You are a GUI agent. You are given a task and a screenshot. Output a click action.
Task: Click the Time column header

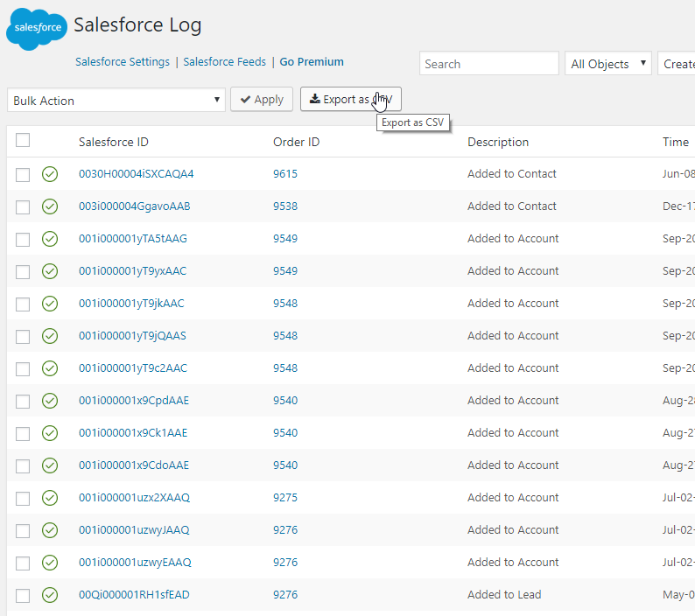click(676, 142)
